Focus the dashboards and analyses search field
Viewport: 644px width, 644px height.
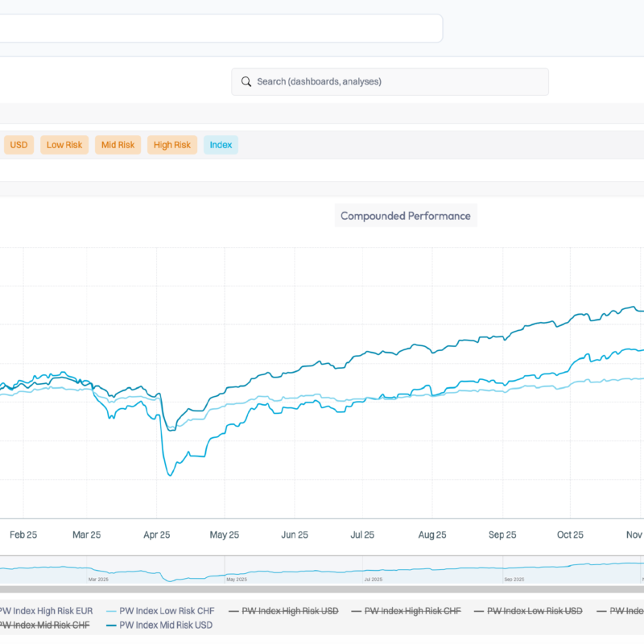pos(394,81)
